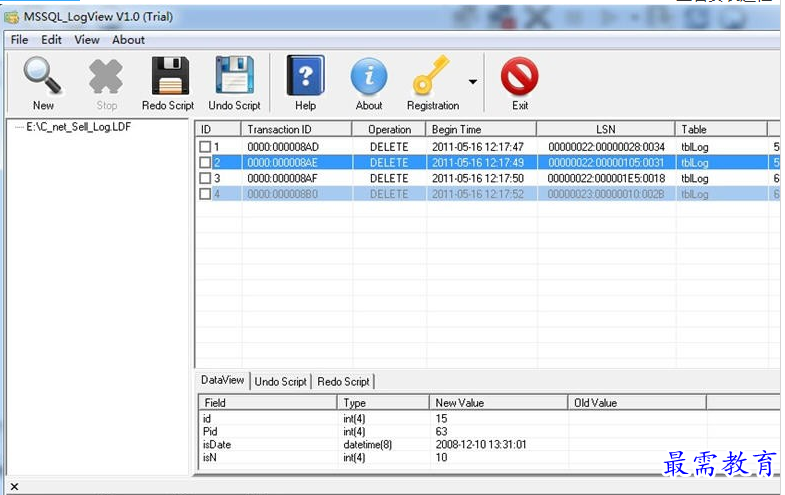The width and height of the screenshot is (785, 495).
Task: Sort by the Transaction ID column header
Action: pos(297,129)
